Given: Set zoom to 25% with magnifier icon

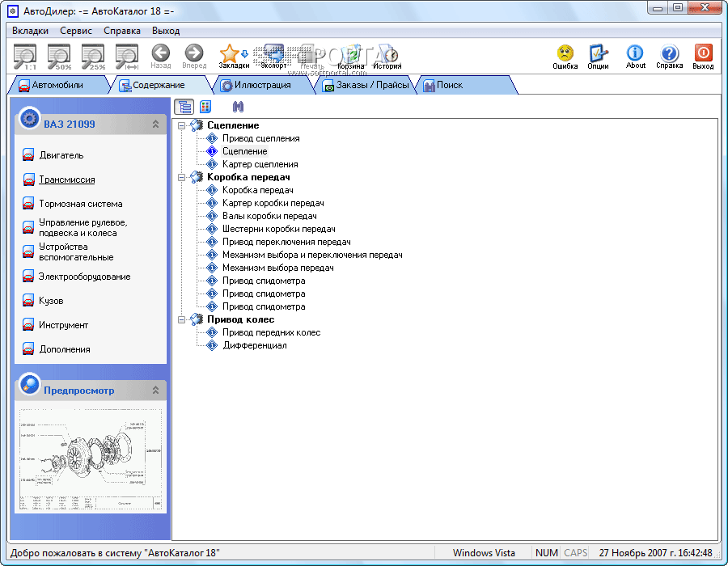Looking at the screenshot, I should (x=93, y=57).
